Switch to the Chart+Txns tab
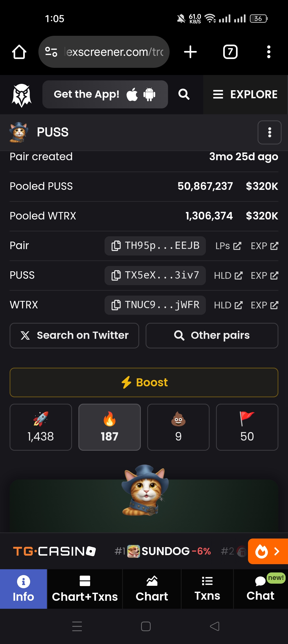Viewport: 288px width, 644px height. coord(85,589)
